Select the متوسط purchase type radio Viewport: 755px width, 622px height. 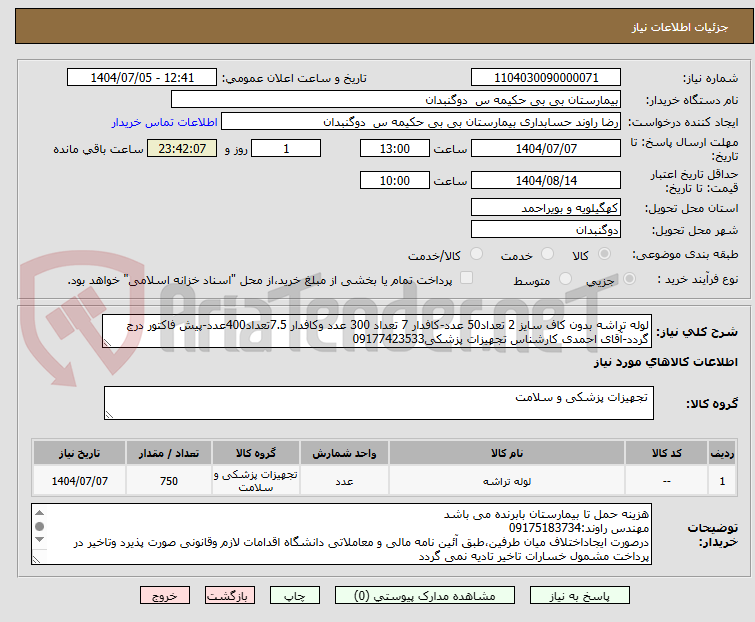click(565, 279)
